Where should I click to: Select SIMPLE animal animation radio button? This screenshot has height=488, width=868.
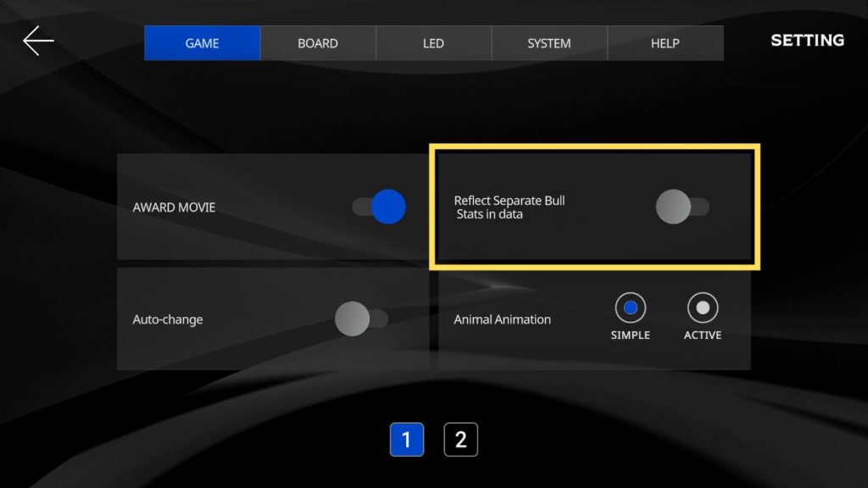click(631, 308)
